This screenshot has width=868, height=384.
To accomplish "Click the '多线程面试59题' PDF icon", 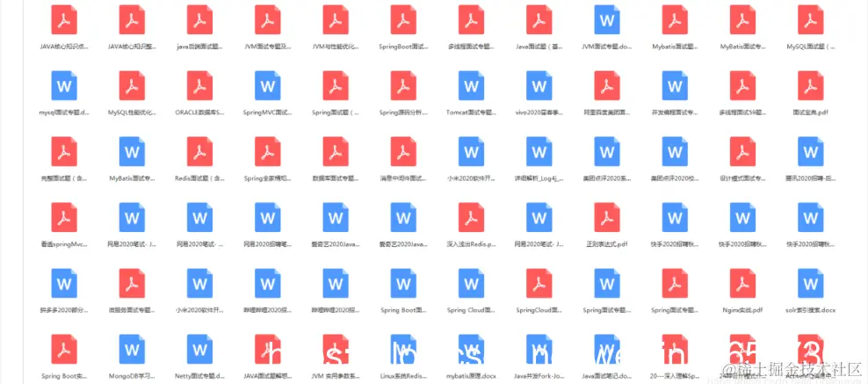I will click(743, 85).
